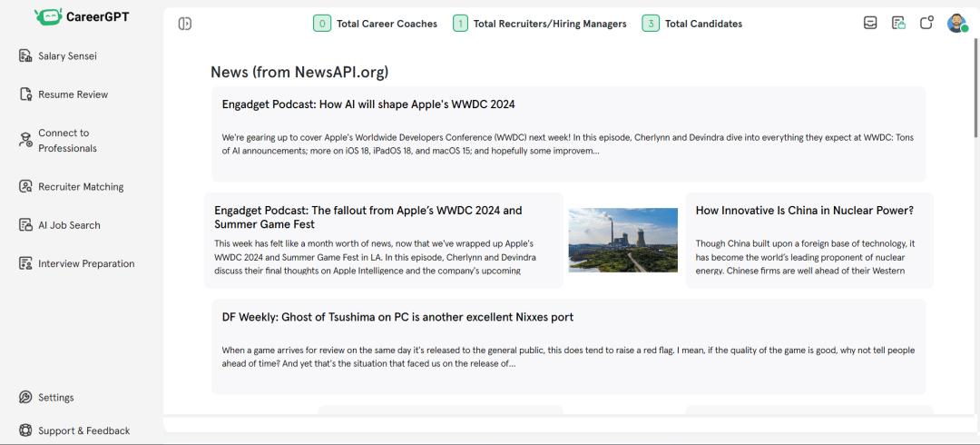Open Salary Sensei from the sidebar

coord(67,56)
